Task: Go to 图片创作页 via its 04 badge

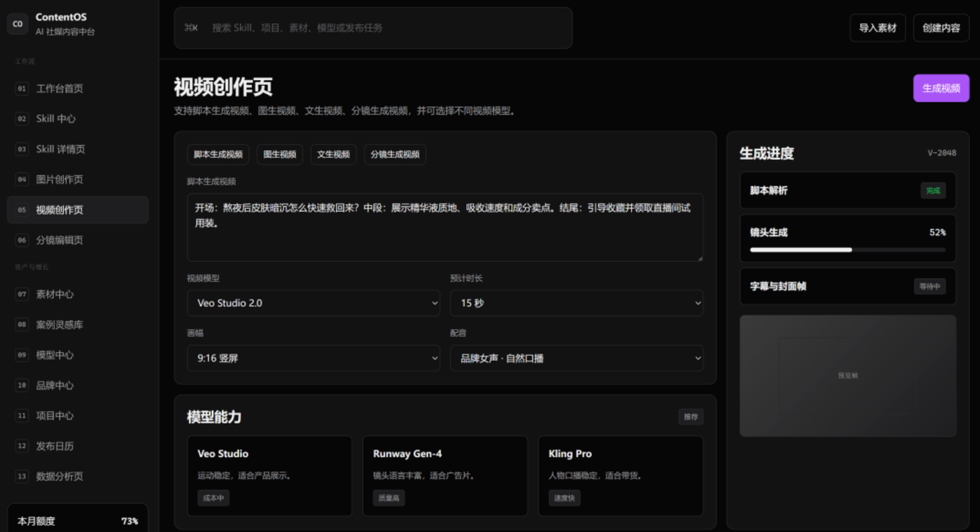Action: tap(21, 179)
